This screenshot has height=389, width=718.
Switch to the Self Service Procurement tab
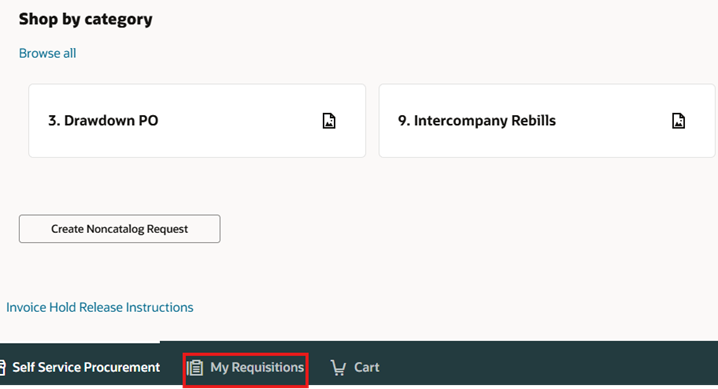(x=80, y=367)
